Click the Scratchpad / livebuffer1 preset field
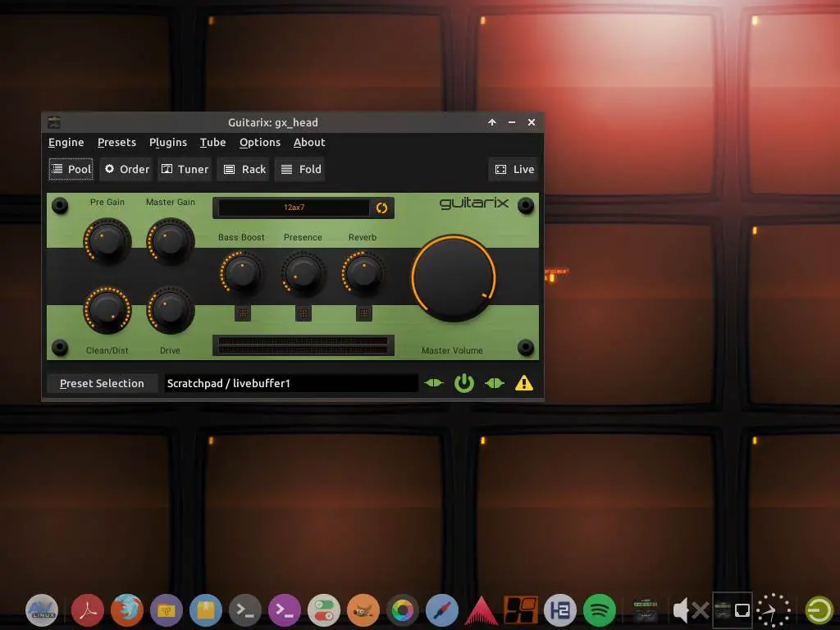This screenshot has width=840, height=630. pyautogui.click(x=291, y=383)
